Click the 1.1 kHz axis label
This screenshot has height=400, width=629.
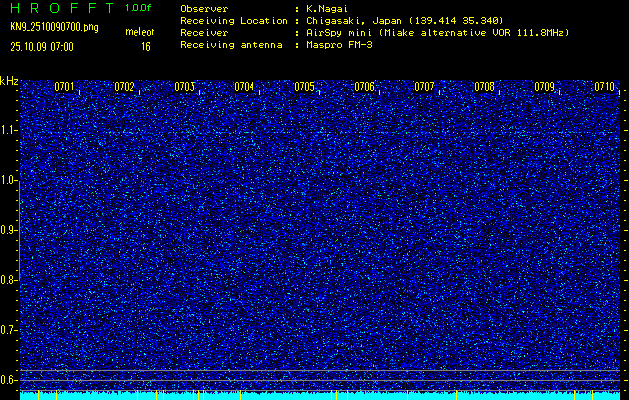[x=9, y=130]
